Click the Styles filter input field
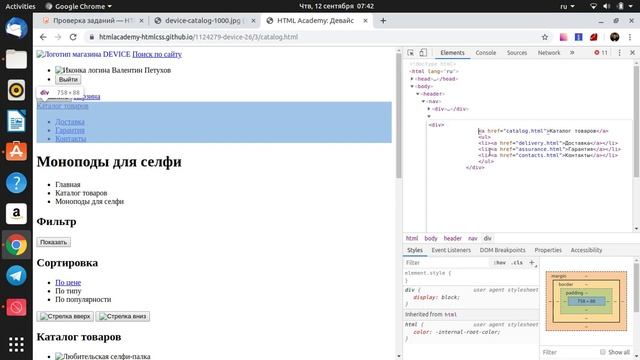 (x=447, y=263)
